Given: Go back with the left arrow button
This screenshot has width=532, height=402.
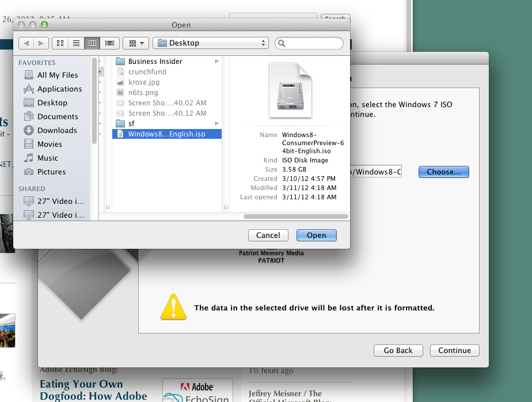Looking at the screenshot, I should 26,43.
